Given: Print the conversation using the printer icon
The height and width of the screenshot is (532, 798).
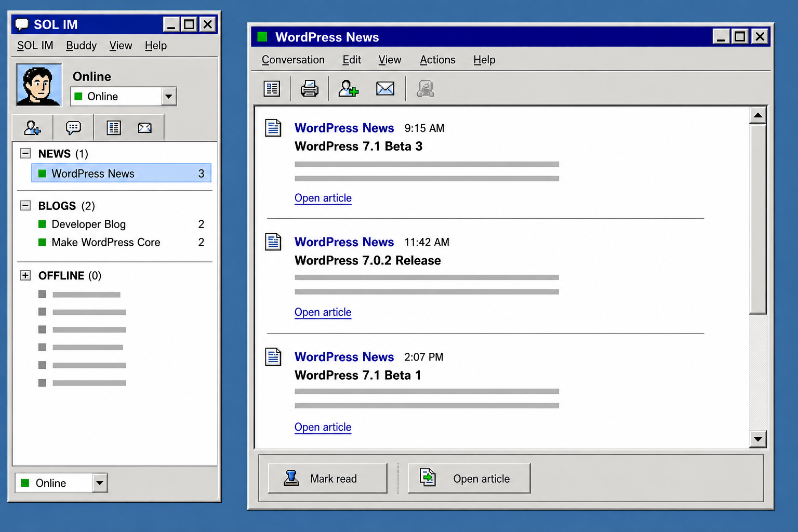Looking at the screenshot, I should (310, 89).
